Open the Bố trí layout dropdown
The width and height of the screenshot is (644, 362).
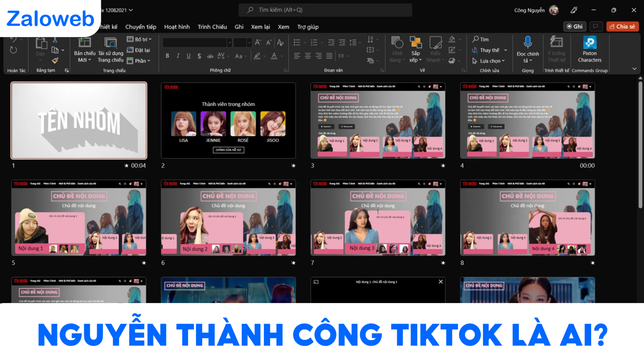point(139,39)
